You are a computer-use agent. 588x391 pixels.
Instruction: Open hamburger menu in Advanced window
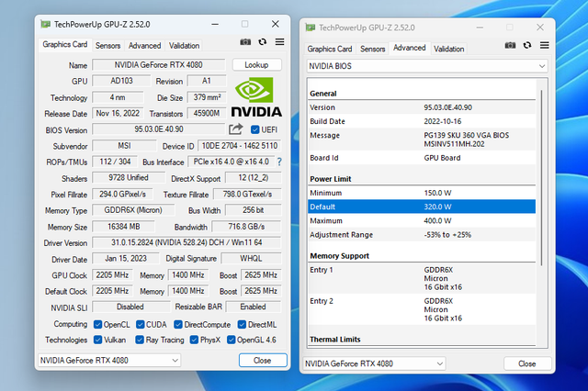point(545,45)
